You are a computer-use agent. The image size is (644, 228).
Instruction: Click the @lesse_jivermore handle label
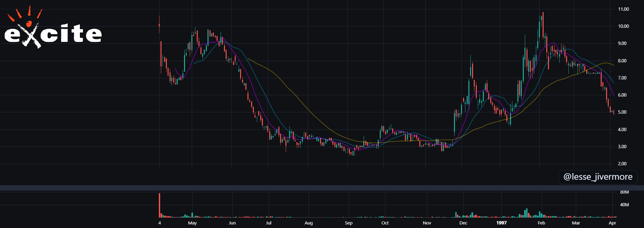(598, 177)
